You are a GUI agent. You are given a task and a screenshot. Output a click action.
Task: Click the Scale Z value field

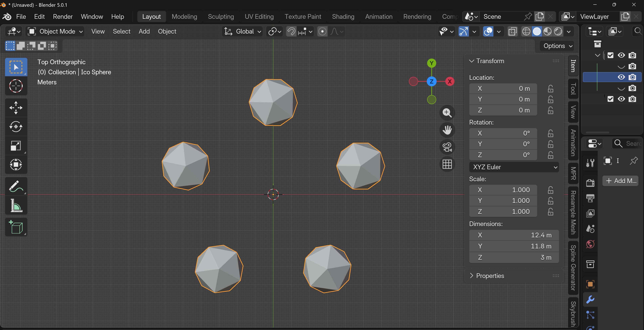pos(503,212)
